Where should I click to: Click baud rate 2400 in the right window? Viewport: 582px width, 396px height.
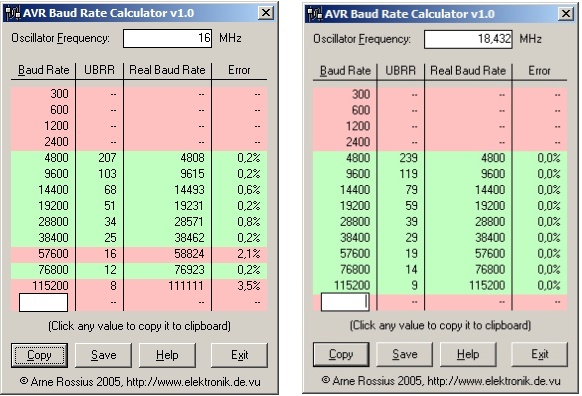(358, 142)
